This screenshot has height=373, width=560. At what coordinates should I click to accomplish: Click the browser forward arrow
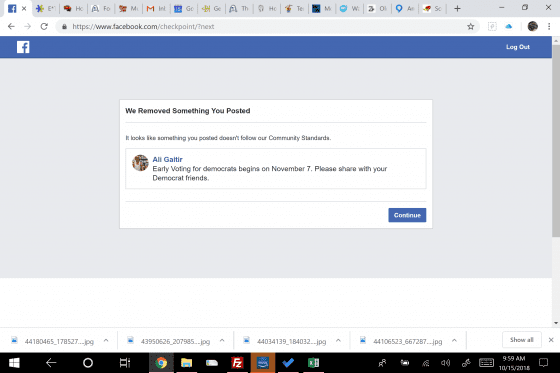coord(28,26)
